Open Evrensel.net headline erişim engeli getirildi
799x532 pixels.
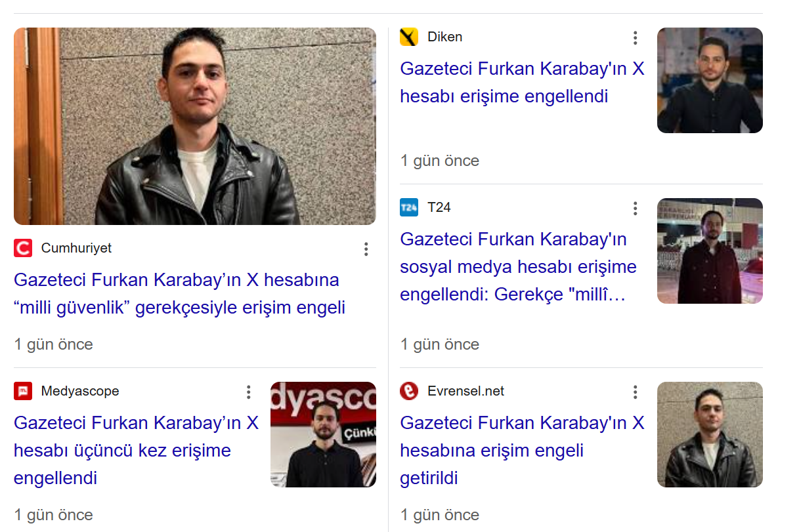click(522, 450)
